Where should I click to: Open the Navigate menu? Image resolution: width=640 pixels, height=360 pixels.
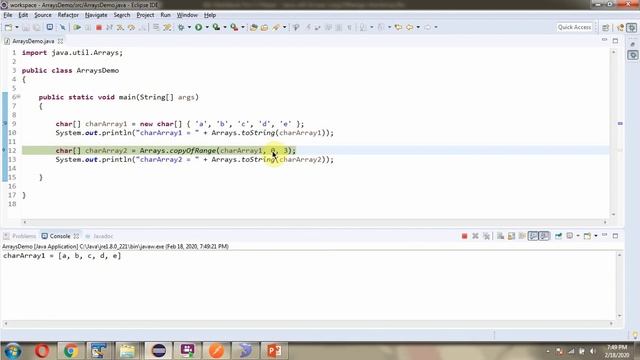point(96,15)
